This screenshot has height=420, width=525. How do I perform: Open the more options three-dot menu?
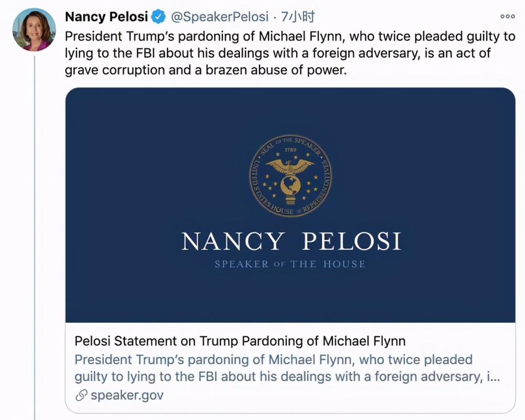507,16
